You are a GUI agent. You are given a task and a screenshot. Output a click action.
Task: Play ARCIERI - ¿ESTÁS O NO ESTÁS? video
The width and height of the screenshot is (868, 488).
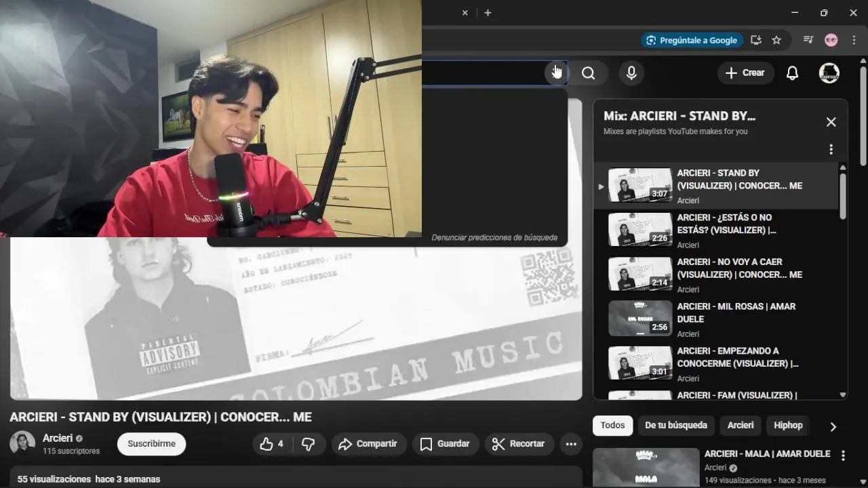[x=716, y=231]
